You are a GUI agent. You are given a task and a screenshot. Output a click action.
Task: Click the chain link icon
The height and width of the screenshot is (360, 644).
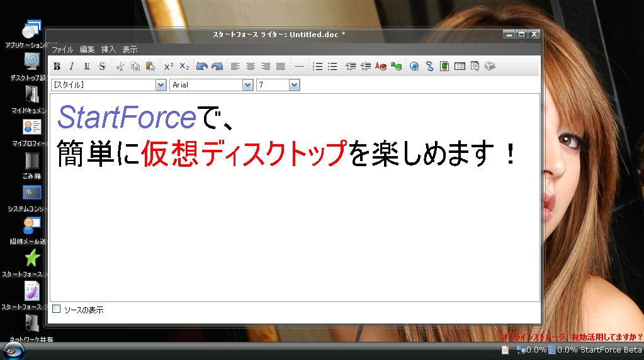click(429, 66)
